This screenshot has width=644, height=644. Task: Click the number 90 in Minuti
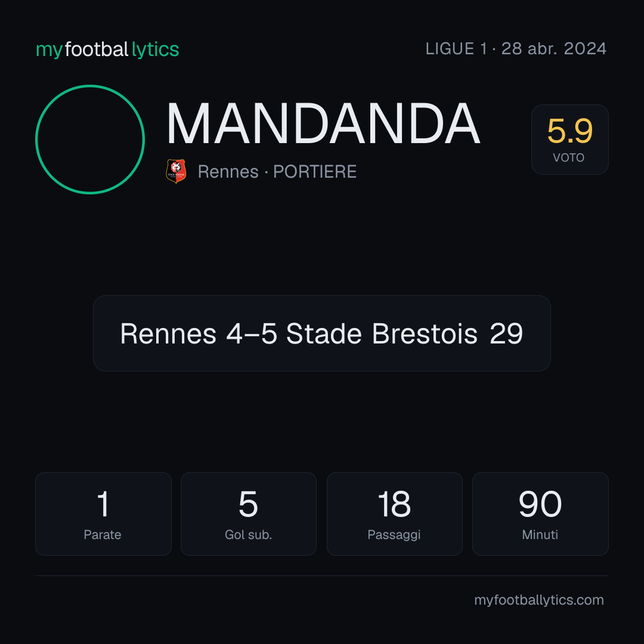[540, 504]
